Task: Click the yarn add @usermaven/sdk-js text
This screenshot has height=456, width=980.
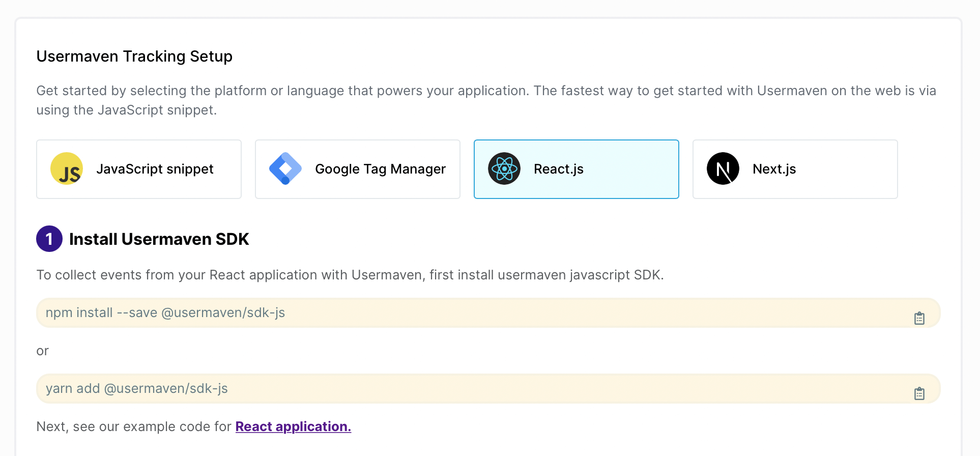Action: pyautogui.click(x=137, y=388)
